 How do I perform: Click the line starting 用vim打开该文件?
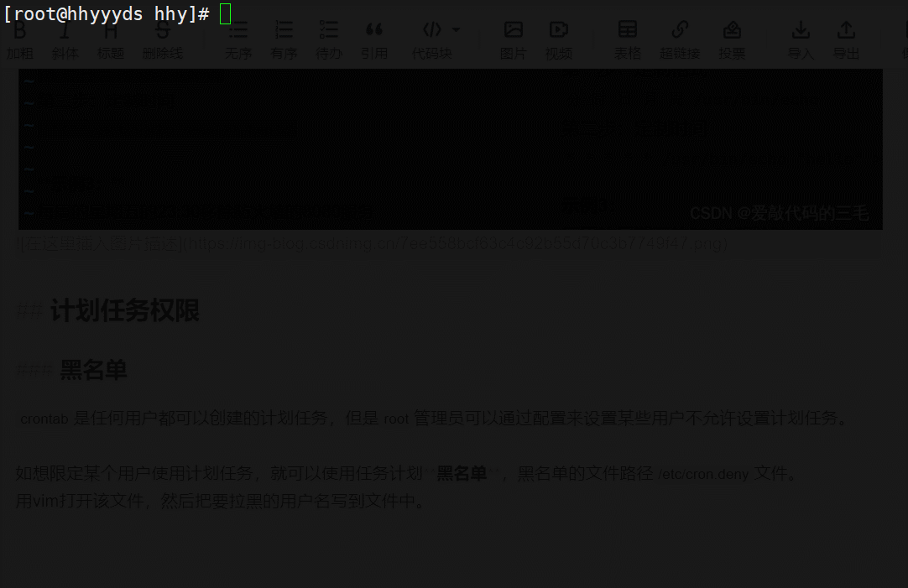220,501
